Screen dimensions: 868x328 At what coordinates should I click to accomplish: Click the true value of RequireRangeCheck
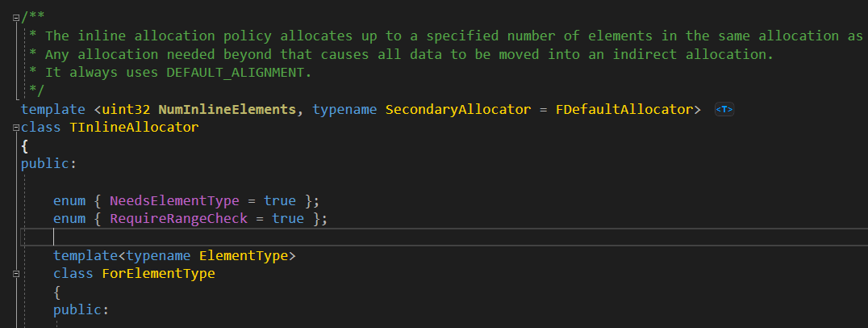(x=288, y=219)
